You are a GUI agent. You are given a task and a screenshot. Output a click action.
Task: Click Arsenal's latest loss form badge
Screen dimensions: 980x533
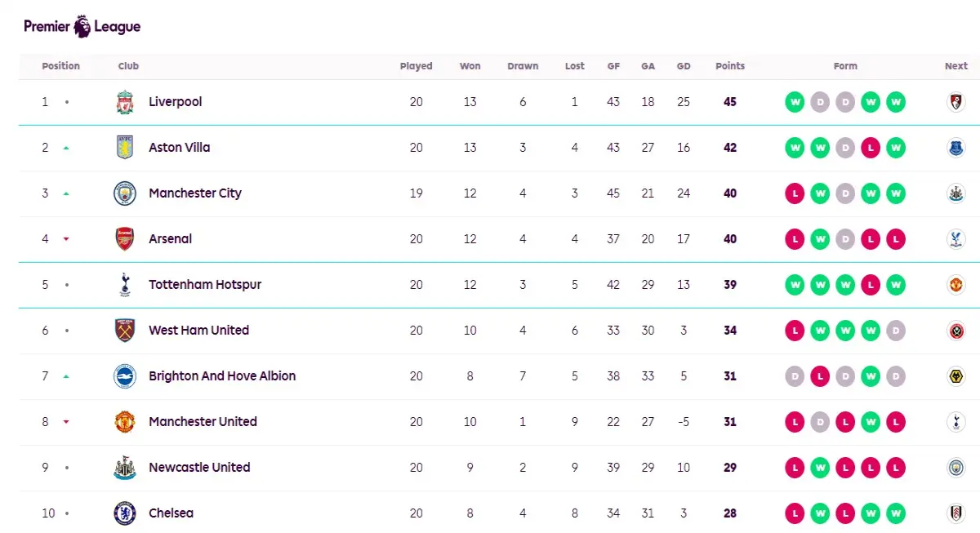(x=896, y=239)
